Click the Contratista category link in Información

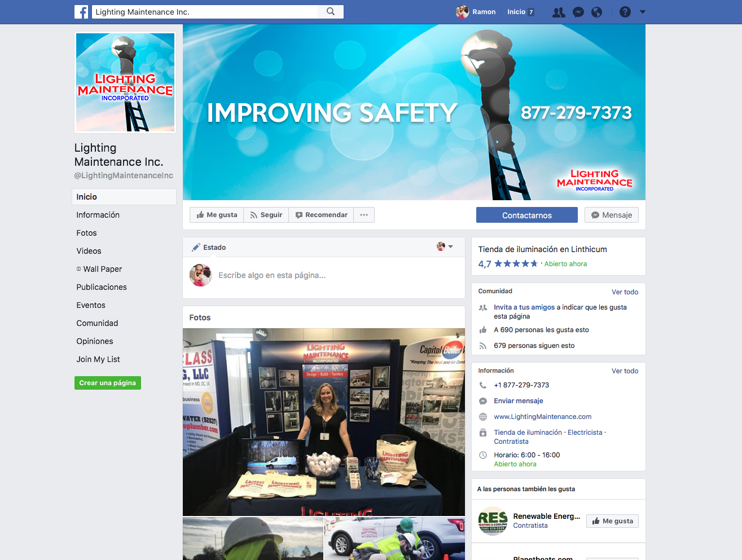point(511,442)
